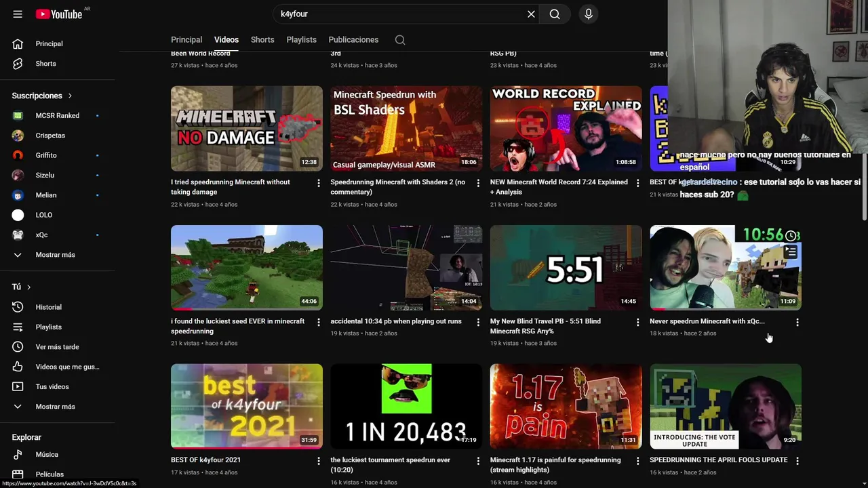
Task: Open NEW Minecraft World Record 7:24 title
Action: (559, 187)
